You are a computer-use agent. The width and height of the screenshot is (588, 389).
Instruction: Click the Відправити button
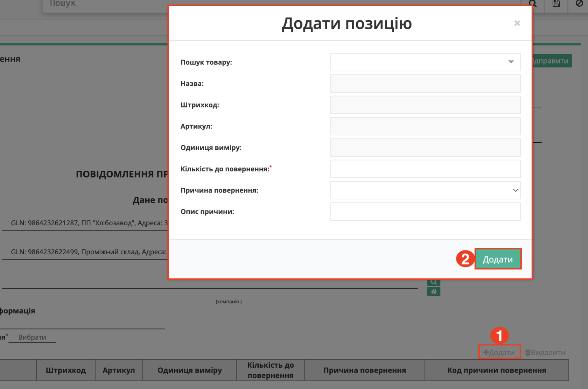pyautogui.click(x=552, y=61)
